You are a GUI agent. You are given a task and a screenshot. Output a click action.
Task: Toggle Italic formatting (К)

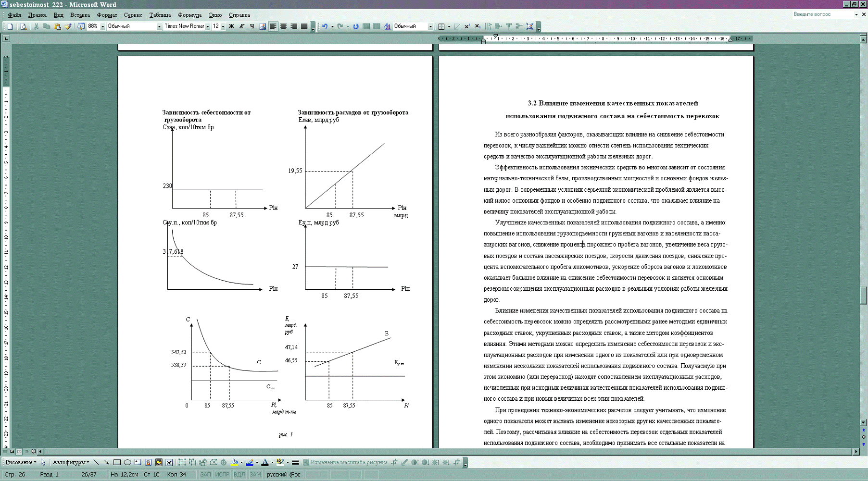[x=241, y=26]
